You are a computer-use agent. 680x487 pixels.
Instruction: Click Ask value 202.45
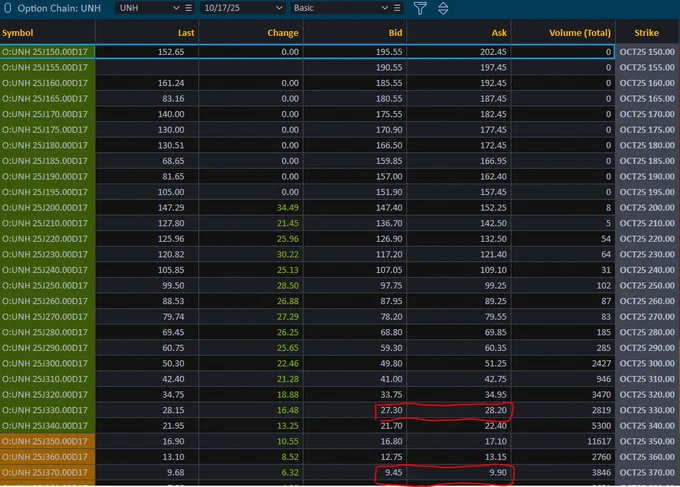pos(493,52)
